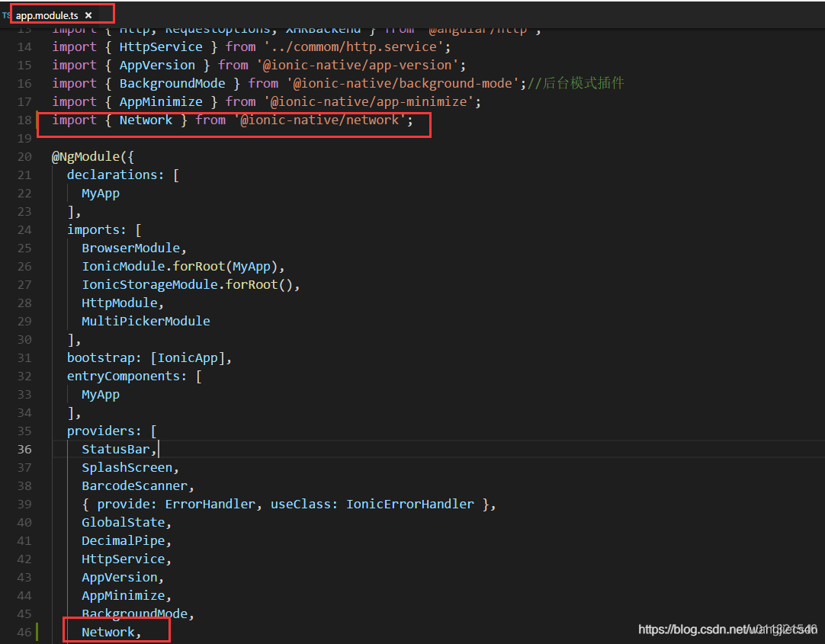825x644 pixels.
Task: Click the '@ionic-native/network' string
Action: click(x=320, y=120)
